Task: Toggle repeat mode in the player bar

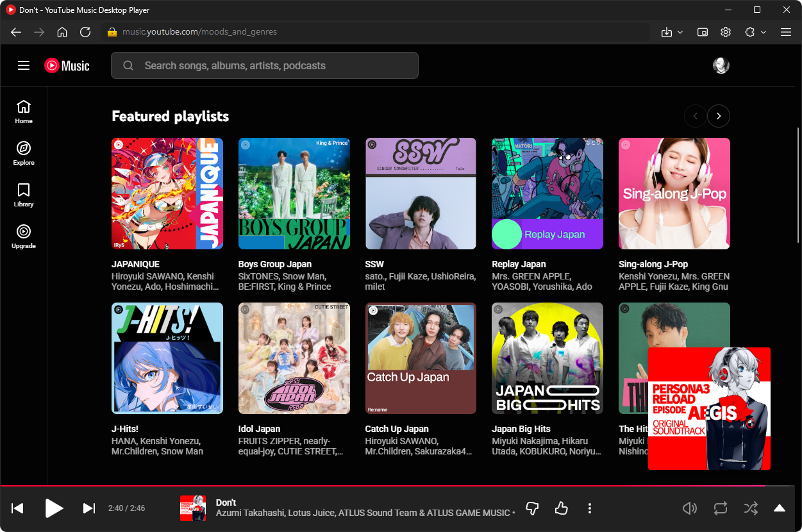Action: coord(720,508)
